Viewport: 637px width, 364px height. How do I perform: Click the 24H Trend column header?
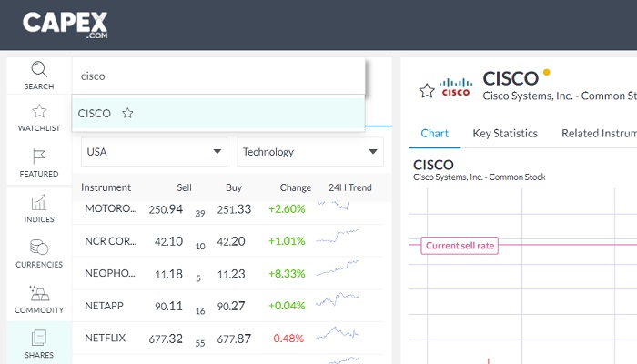(x=349, y=187)
